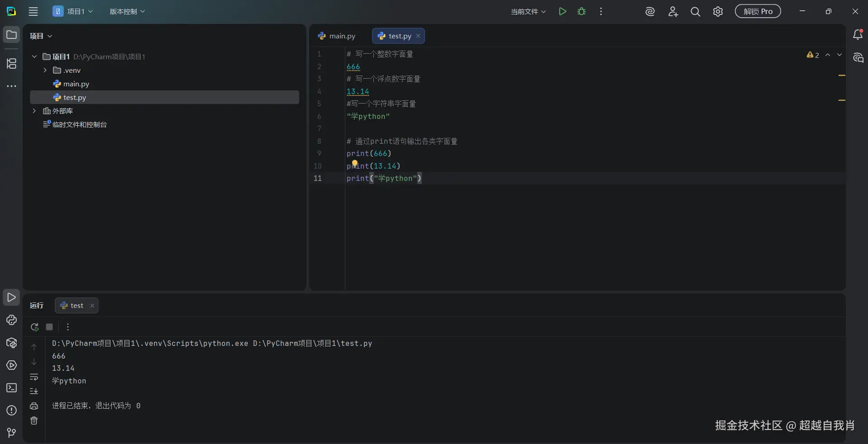This screenshot has height=444, width=868.
Task: Place cursor on line 4 value 13.14
Action: click(x=358, y=91)
